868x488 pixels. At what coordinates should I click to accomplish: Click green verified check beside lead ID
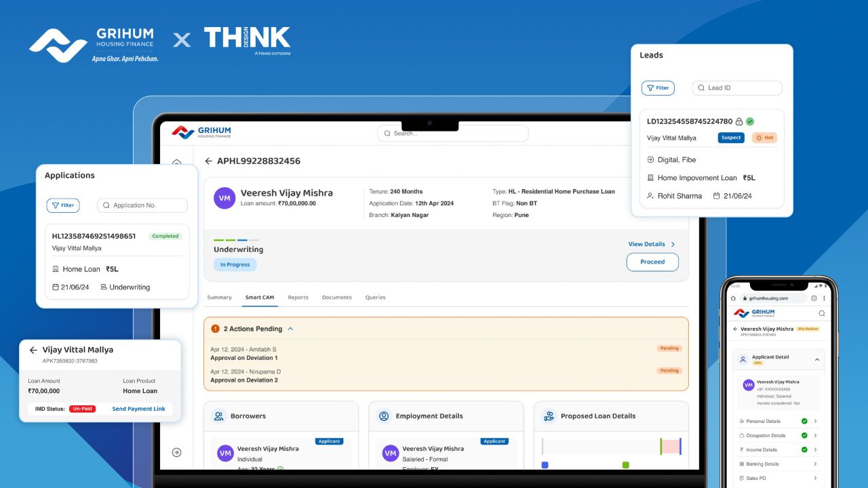tap(750, 121)
